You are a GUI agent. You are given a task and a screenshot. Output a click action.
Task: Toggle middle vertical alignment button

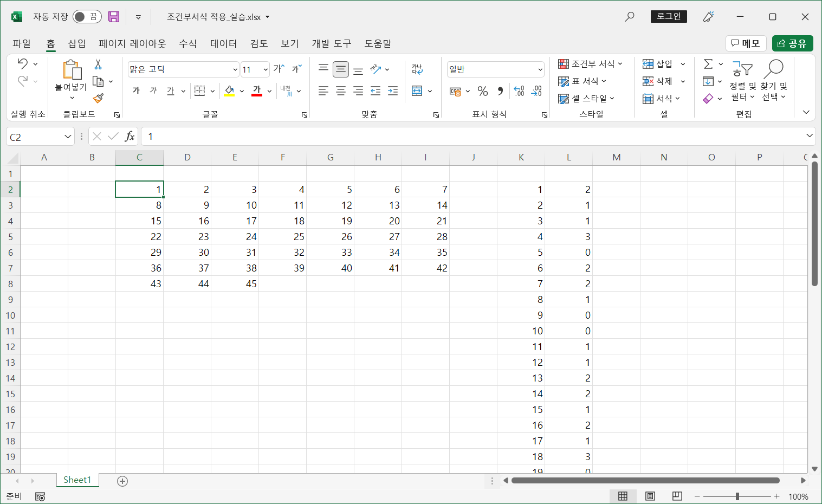(x=341, y=69)
